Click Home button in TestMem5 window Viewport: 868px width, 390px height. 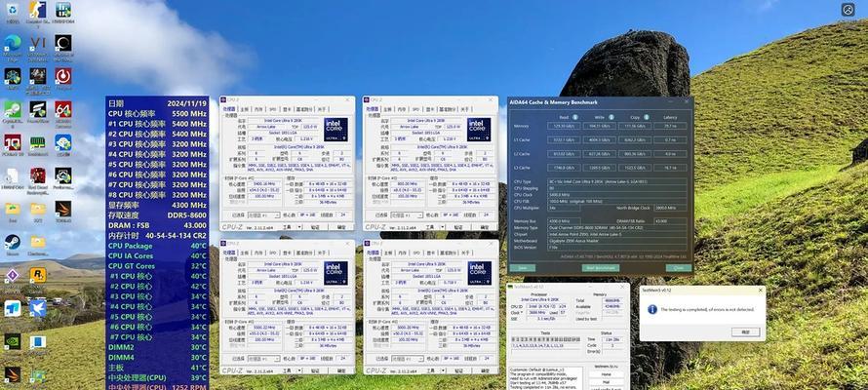click(x=606, y=374)
